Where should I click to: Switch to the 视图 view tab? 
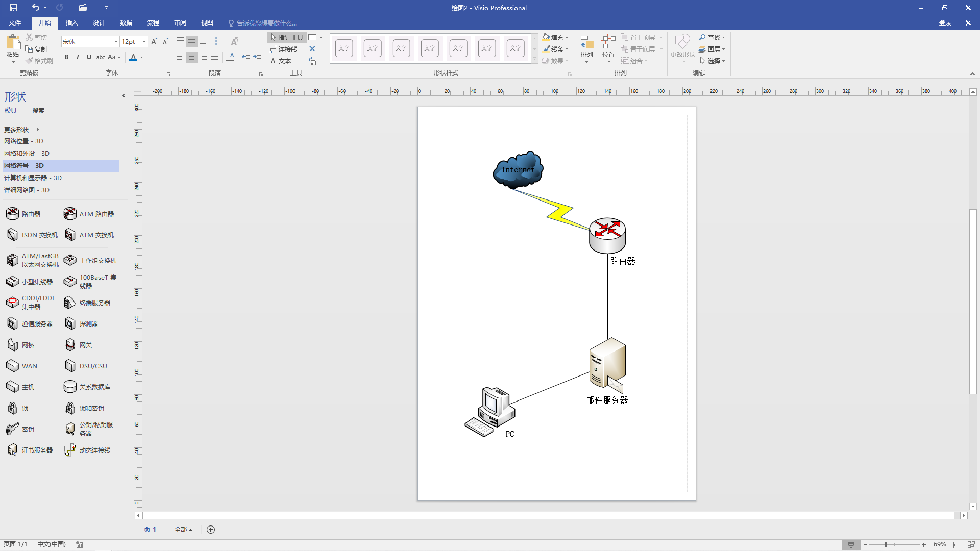(207, 23)
